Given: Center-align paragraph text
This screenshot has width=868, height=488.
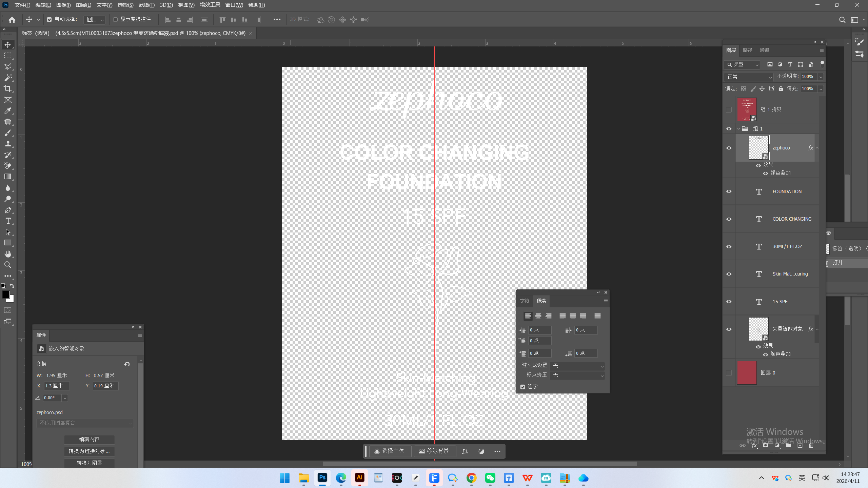Looking at the screenshot, I should (x=538, y=317).
